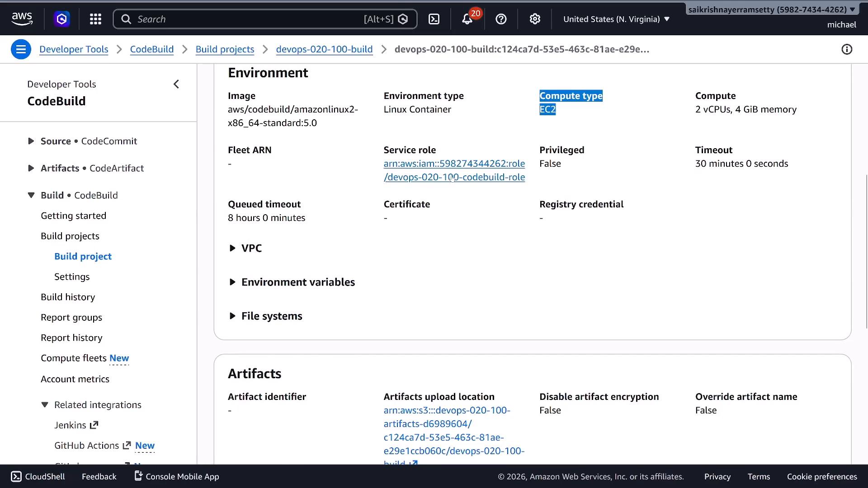Click the Console Mobile App icon
Image resolution: width=868 pixels, height=488 pixels.
click(139, 476)
